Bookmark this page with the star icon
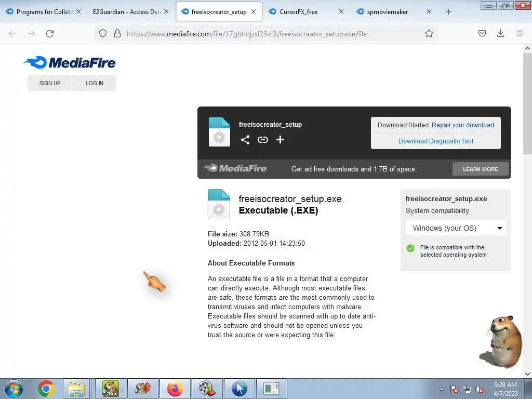Image resolution: width=532 pixels, height=399 pixels. pos(429,33)
